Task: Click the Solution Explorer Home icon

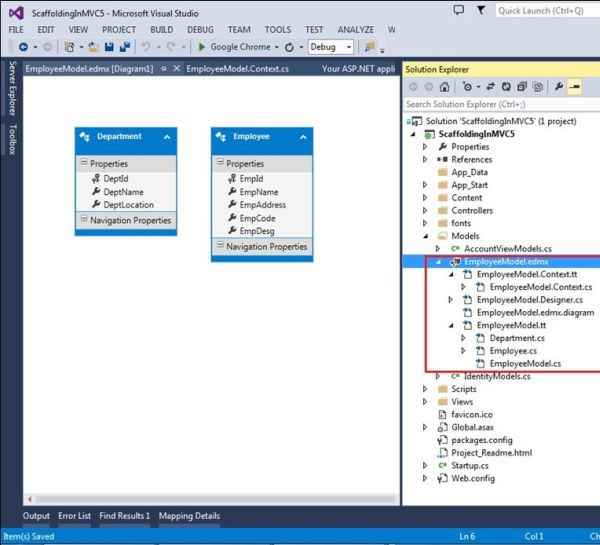Action: point(444,87)
